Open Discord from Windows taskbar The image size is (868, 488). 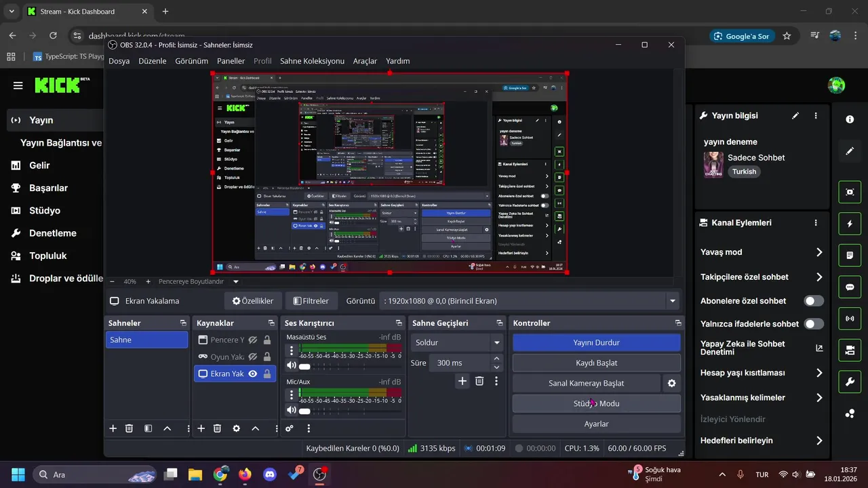click(x=270, y=474)
